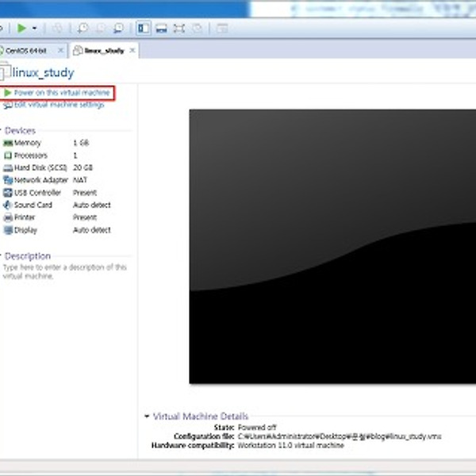
Task: Open the snapshot manager toolbar icon
Action: click(x=118, y=28)
